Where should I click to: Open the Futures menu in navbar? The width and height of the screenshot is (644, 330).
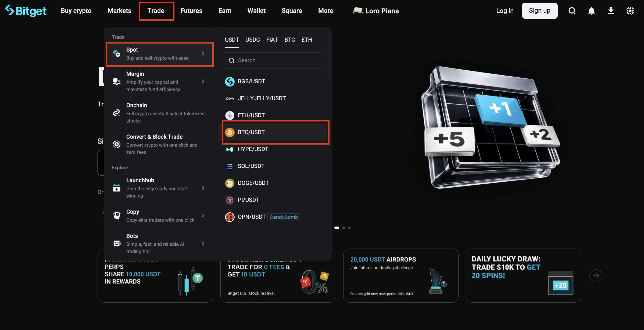191,11
